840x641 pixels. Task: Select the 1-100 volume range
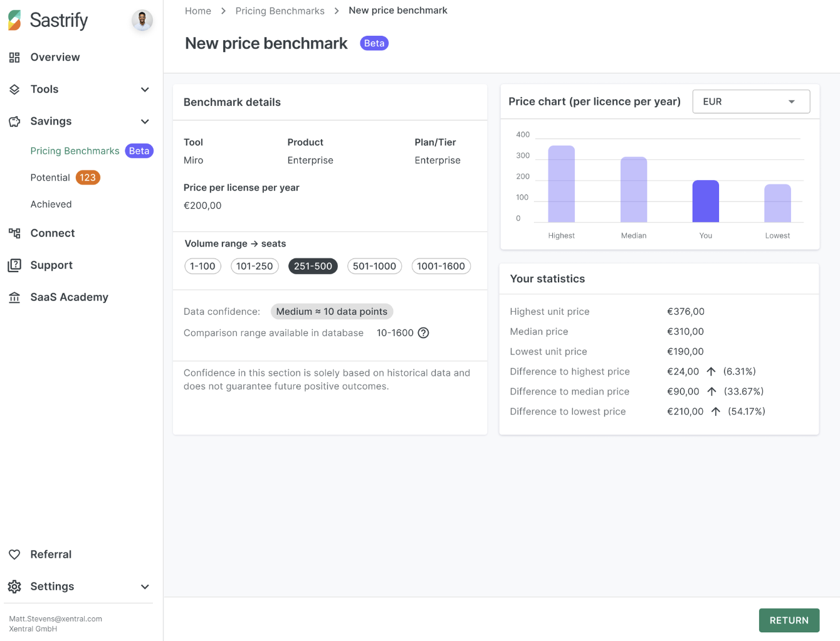(x=202, y=266)
